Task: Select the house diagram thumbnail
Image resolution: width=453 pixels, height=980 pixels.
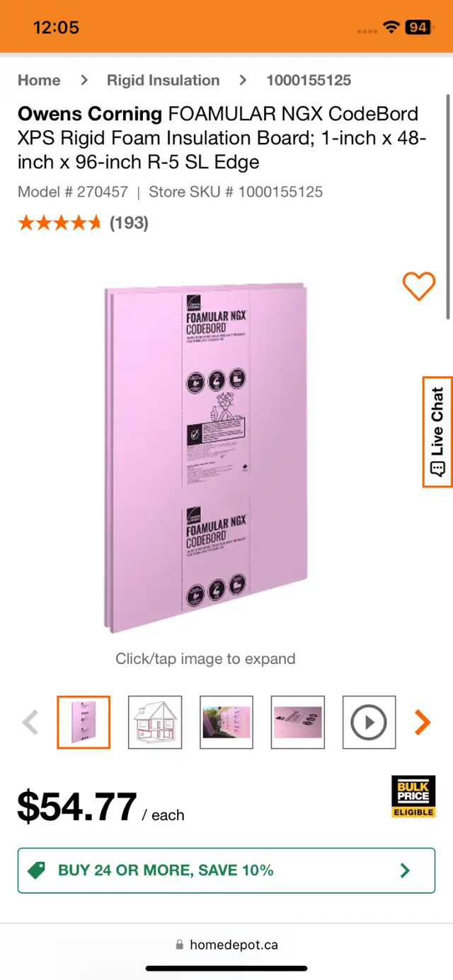Action: pos(155,722)
